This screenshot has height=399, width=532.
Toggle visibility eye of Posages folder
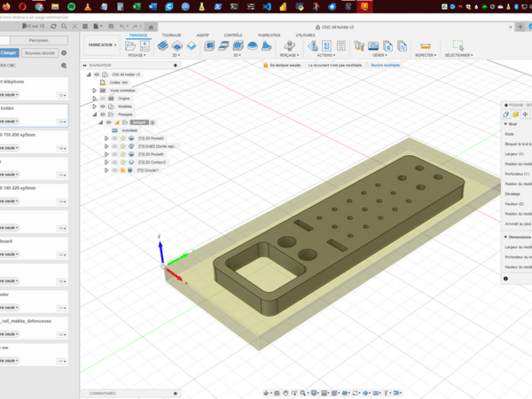103,114
